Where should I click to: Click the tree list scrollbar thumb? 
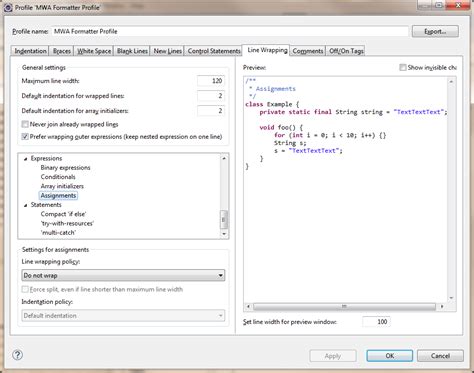(224, 220)
